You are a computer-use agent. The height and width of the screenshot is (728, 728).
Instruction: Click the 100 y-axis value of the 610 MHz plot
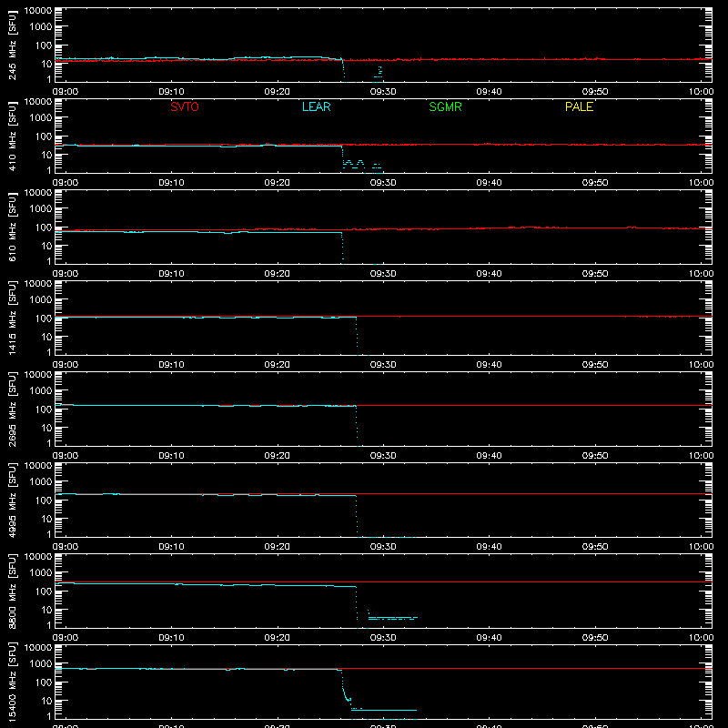tap(44, 227)
